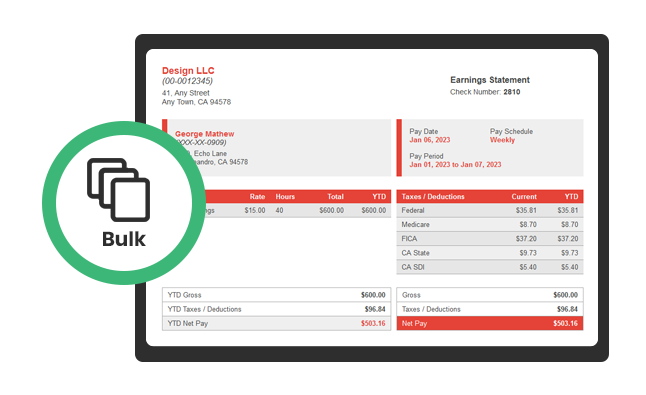Click the 'Gross' label in right summary

point(411,295)
